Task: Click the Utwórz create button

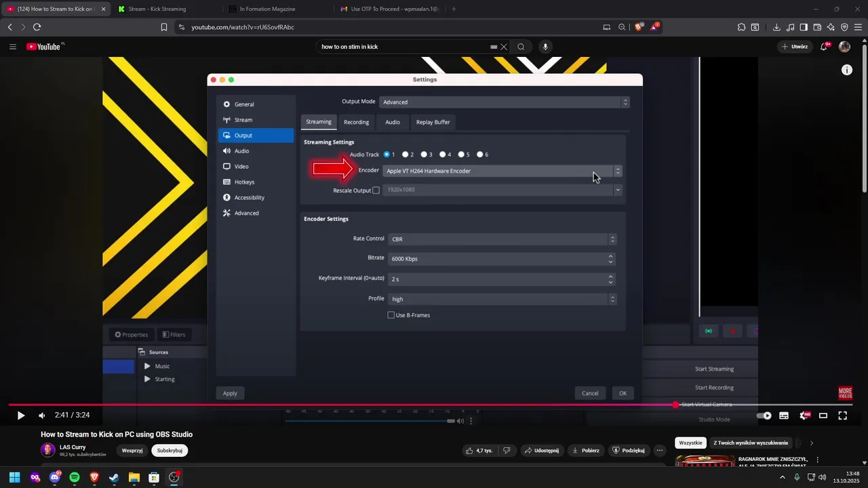Action: point(795,47)
